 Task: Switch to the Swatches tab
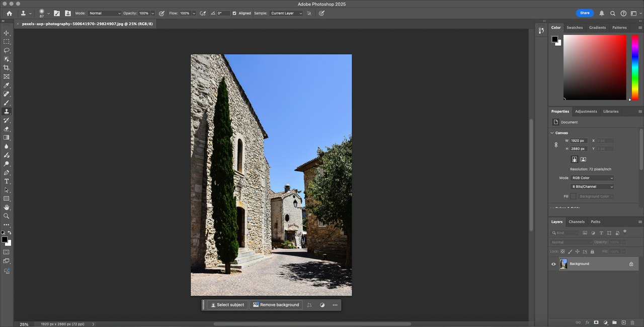pos(575,28)
